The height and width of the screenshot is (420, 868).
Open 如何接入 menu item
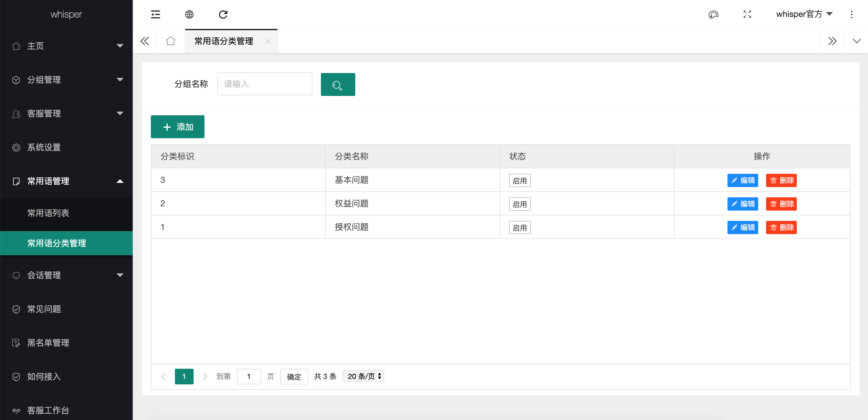pyautogui.click(x=66, y=377)
